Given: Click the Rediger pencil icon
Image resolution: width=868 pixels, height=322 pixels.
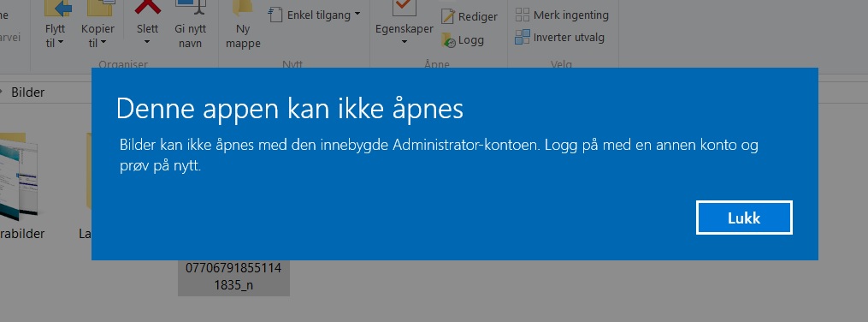Looking at the screenshot, I should pyautogui.click(x=448, y=16).
